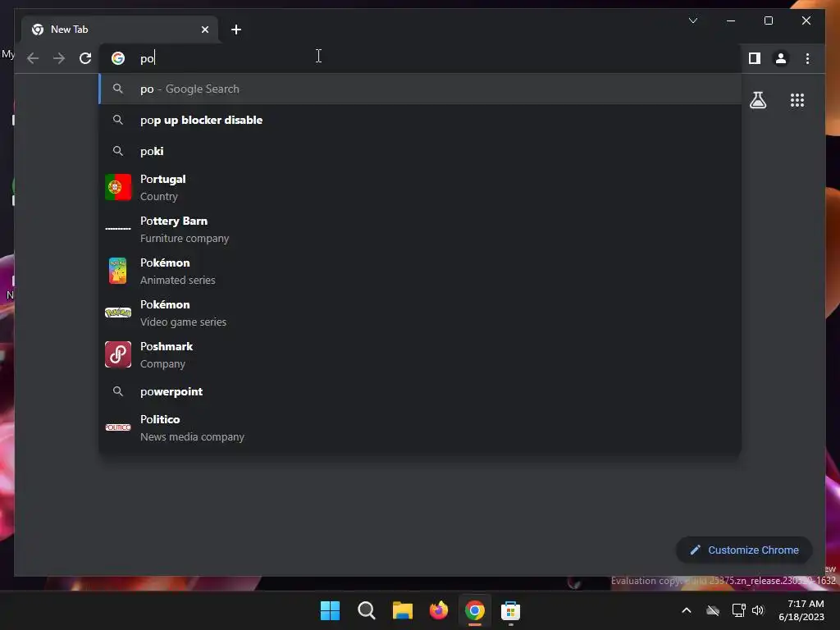Reload the page with the refresh icon
This screenshot has height=630, width=840.
pos(85,58)
